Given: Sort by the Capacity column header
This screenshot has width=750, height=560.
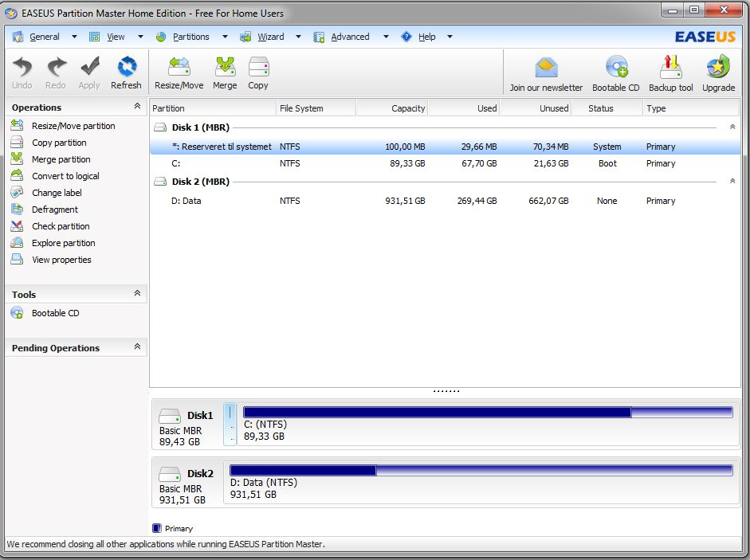Looking at the screenshot, I should 392,108.
